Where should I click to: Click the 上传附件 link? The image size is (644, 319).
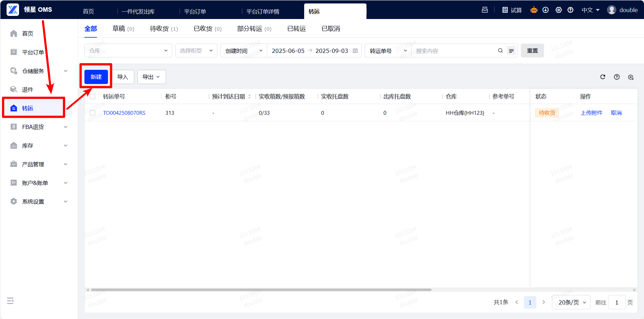pyautogui.click(x=591, y=113)
